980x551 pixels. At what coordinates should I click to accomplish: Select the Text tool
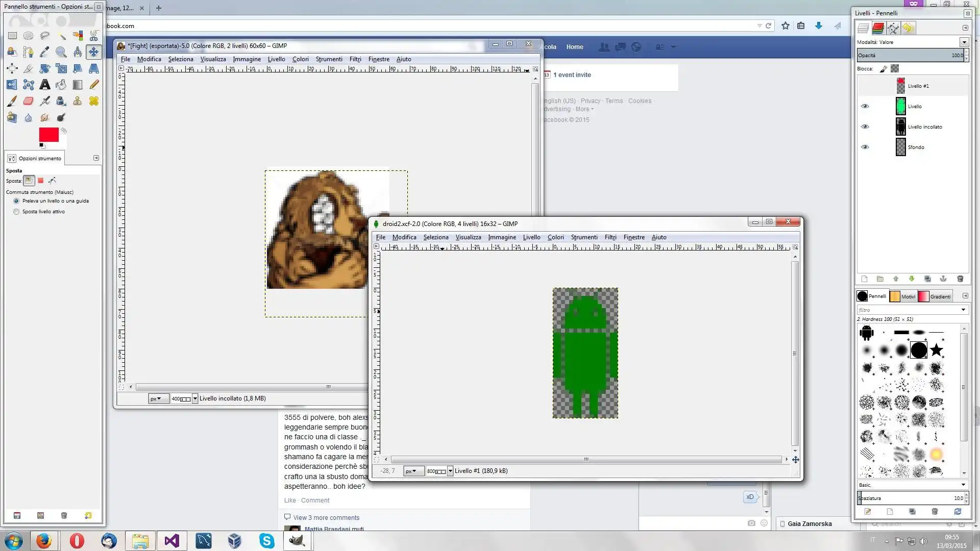(x=45, y=85)
